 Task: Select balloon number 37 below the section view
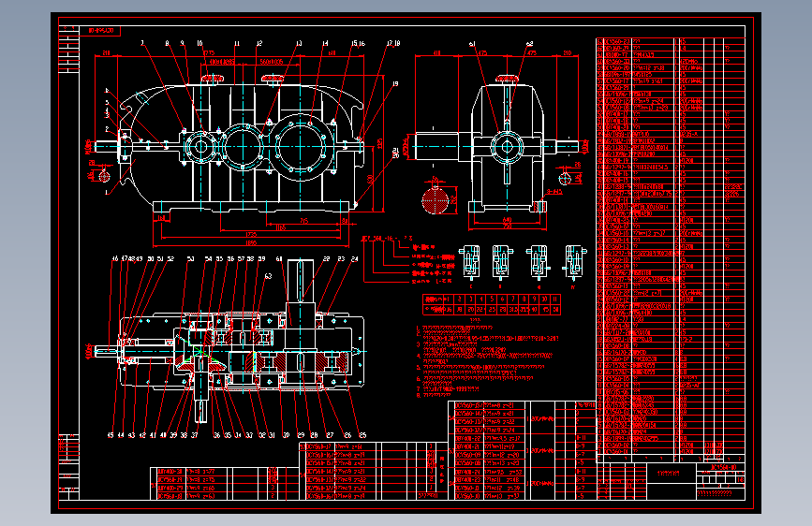[195, 435]
